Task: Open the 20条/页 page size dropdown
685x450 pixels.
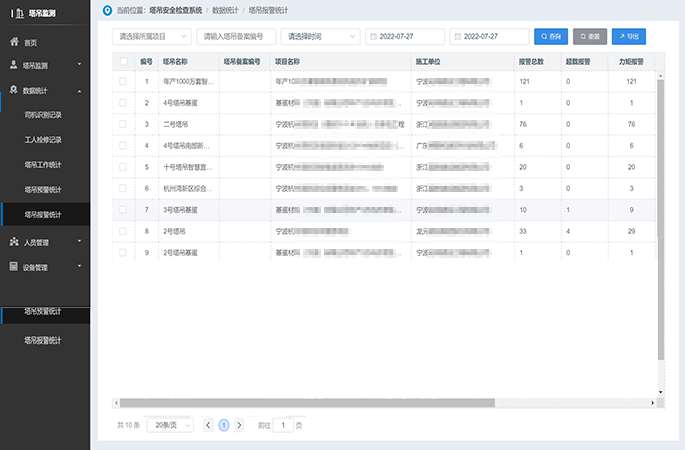Action: 170,425
